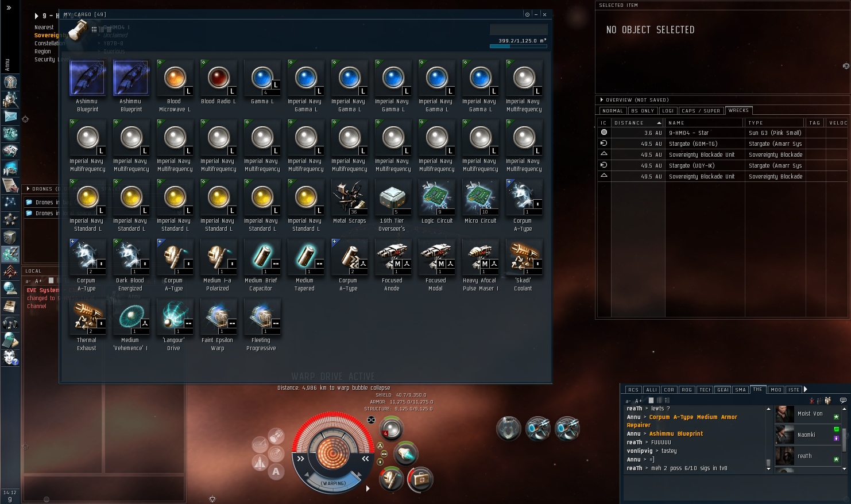
Task: Expand the Neocom with double chevron
Action: coord(9,8)
